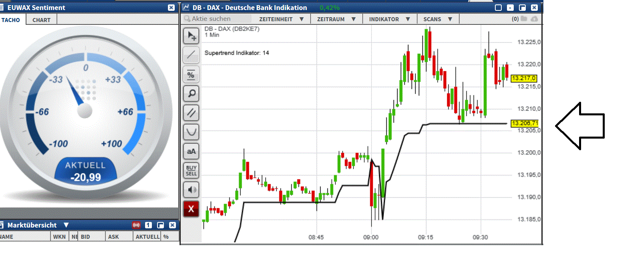The height and width of the screenshot is (274, 644).
Task: Select the parallel channel lines tool
Action: click(x=191, y=113)
